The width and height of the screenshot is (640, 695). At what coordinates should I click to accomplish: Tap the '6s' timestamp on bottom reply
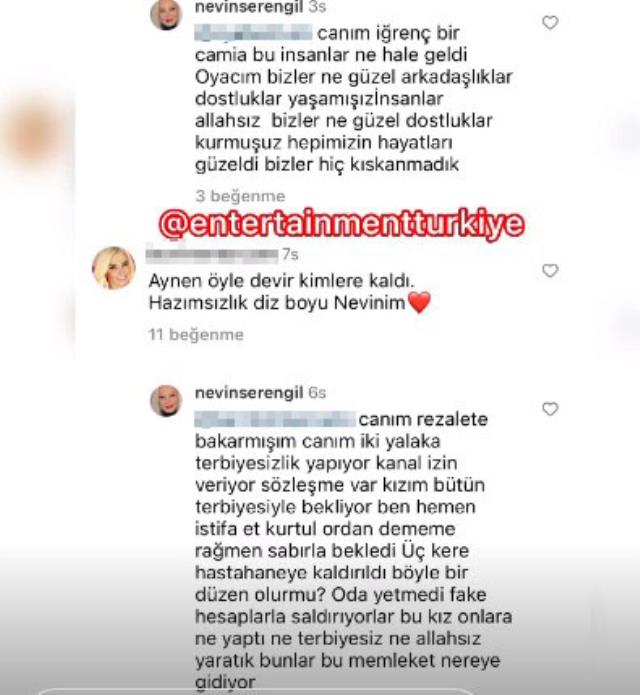tap(317, 393)
